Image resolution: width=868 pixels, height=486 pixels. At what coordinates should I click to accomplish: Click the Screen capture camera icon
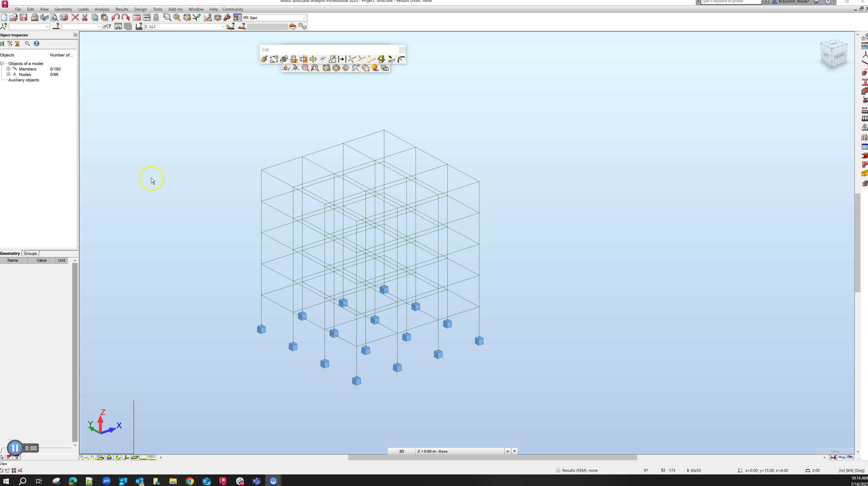(x=64, y=18)
